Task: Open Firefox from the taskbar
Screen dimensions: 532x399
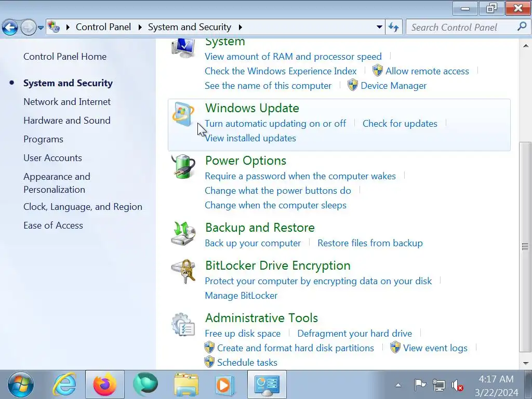Action: [x=105, y=385]
